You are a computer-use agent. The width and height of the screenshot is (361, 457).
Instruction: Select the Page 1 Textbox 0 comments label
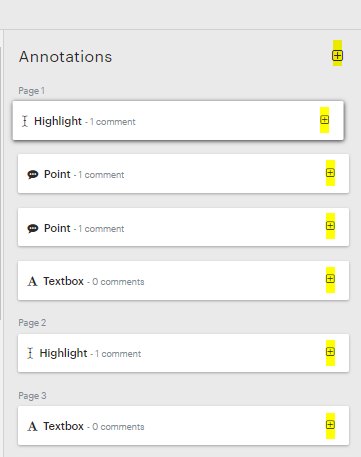[118, 282]
